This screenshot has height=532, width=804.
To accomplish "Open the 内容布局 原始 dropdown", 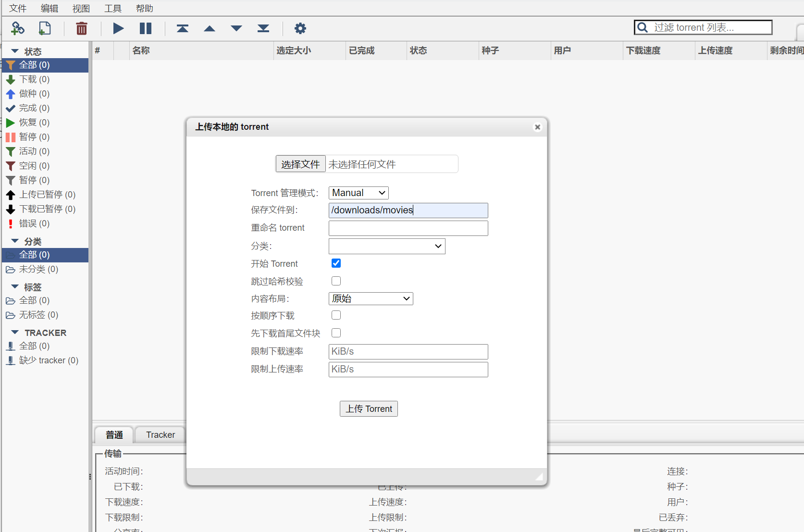I will coord(371,298).
